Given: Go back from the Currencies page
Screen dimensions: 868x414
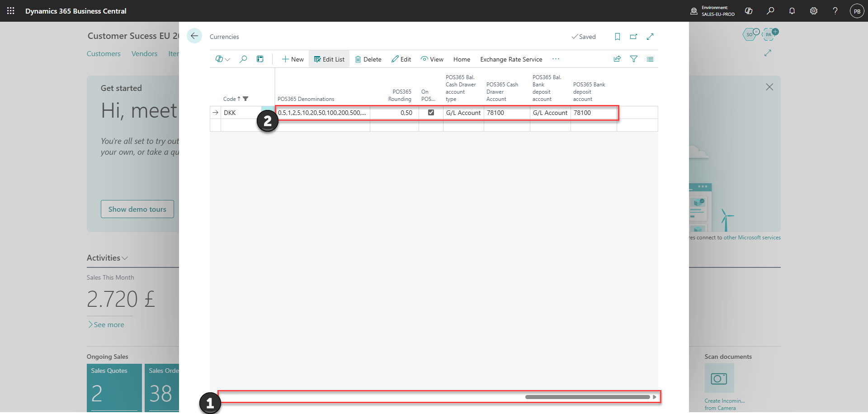Looking at the screenshot, I should [x=194, y=36].
